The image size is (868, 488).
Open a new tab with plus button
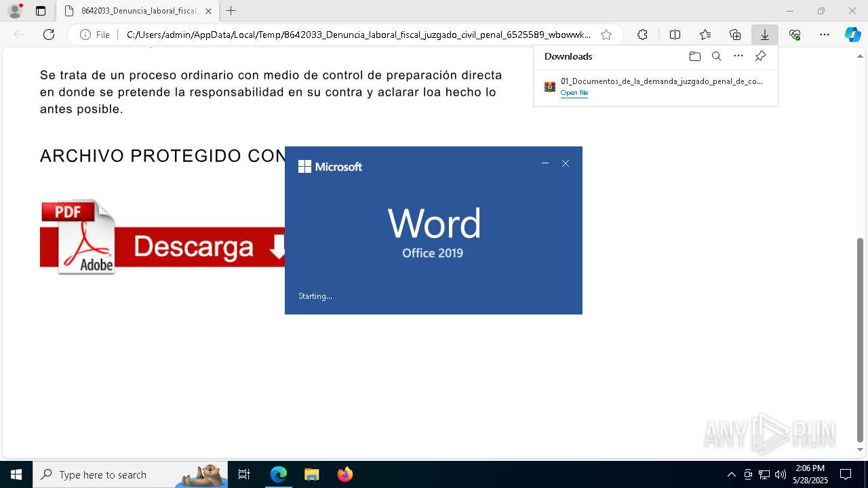coord(231,11)
